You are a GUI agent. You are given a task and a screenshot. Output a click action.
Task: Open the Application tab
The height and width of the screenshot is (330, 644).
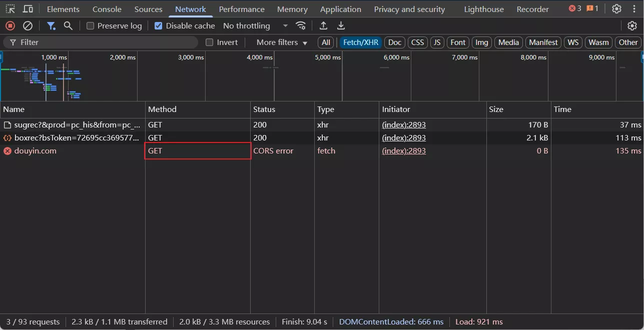(x=340, y=9)
